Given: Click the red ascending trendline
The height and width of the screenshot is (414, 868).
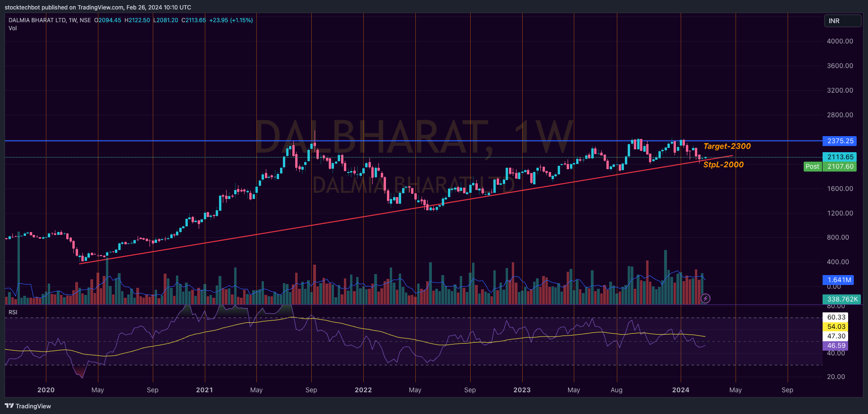Looking at the screenshot, I should click(x=406, y=209).
